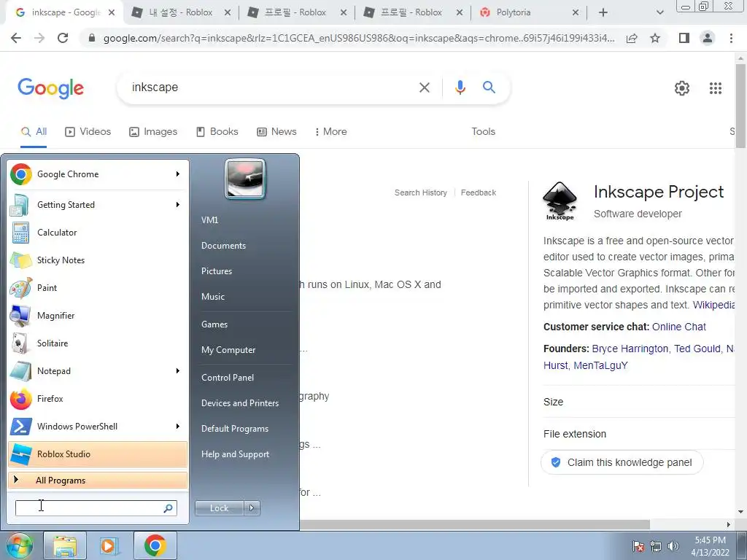Open Bryce Harrington founder link
This screenshot has width=747, height=560.
(630, 349)
